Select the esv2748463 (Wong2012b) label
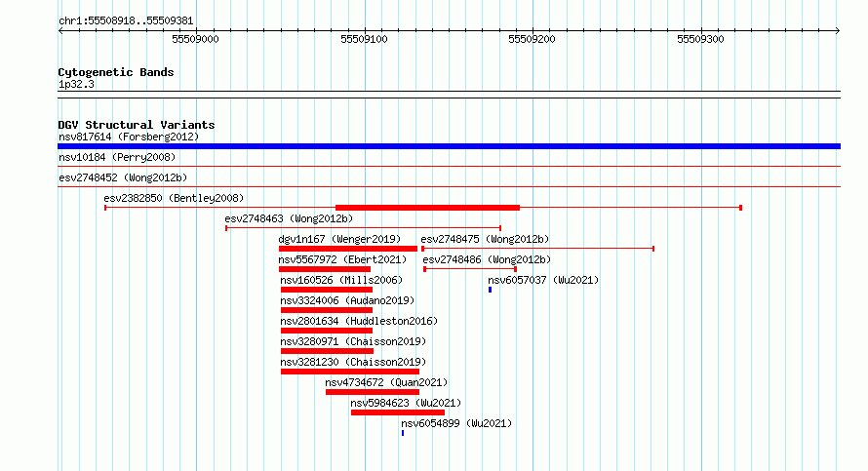This screenshot has height=471, width=868. pyautogui.click(x=289, y=218)
